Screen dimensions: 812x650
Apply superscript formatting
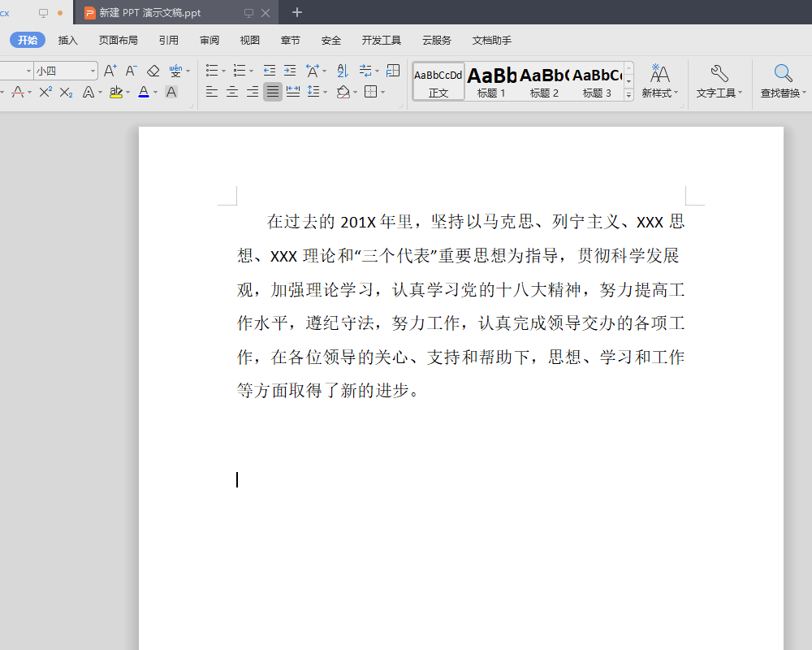[45, 92]
